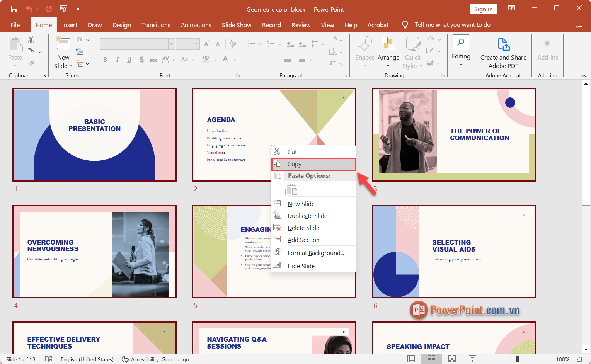This screenshot has width=591, height=364.
Task: Choose Copy in the context menu
Action: pos(313,164)
